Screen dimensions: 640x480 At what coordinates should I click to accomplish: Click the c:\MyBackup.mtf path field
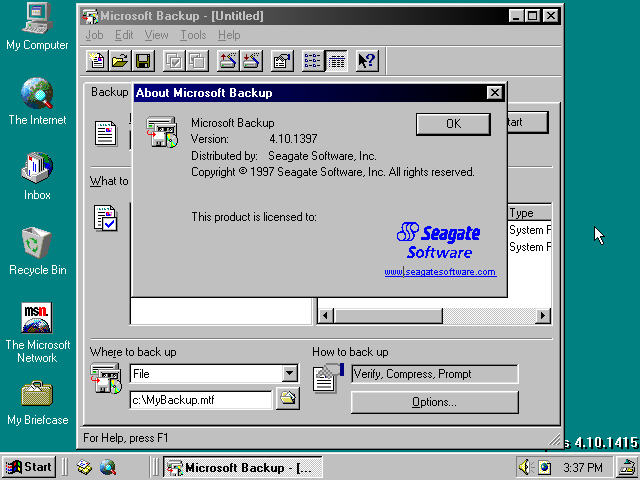[201, 400]
